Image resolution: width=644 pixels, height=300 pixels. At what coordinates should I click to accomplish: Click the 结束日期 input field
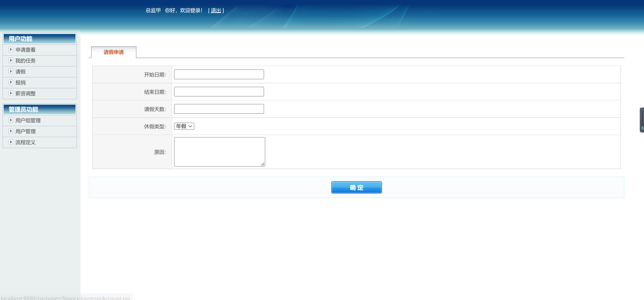click(x=219, y=91)
